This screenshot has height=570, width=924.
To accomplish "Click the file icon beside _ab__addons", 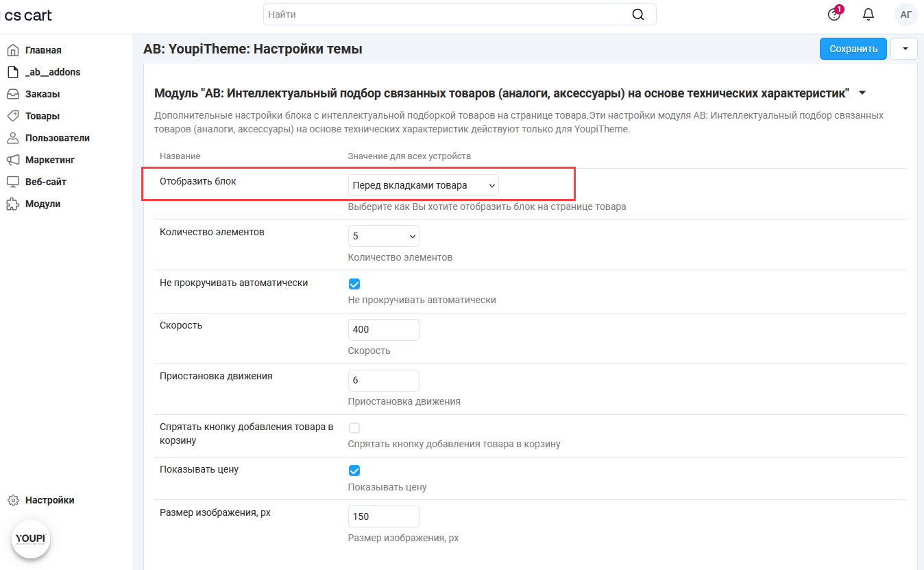I will (x=12, y=72).
